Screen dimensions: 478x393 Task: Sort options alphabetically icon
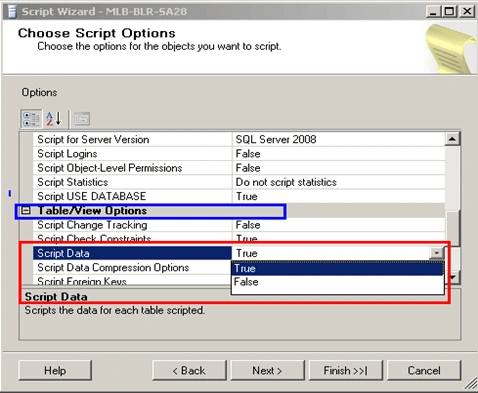[54, 119]
